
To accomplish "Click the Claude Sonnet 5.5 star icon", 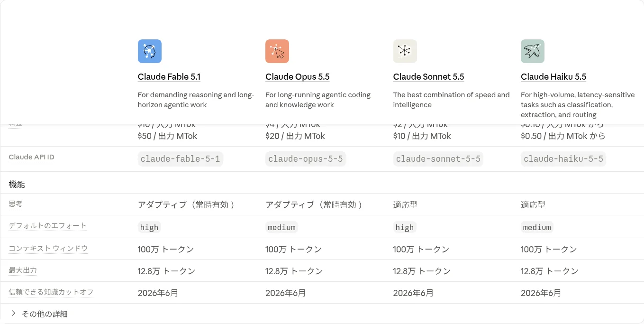I will (x=405, y=51).
